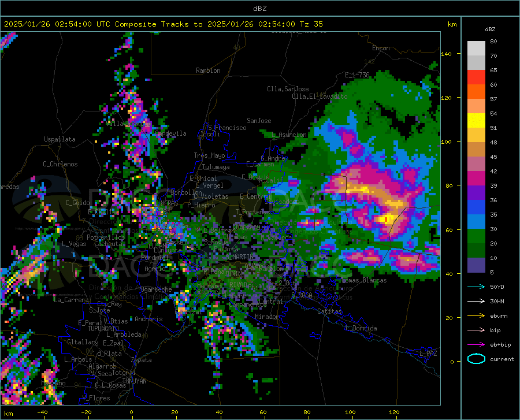Click the S_Francisco place label
Viewport: 520px width, 420px height.
pyautogui.click(x=227, y=128)
